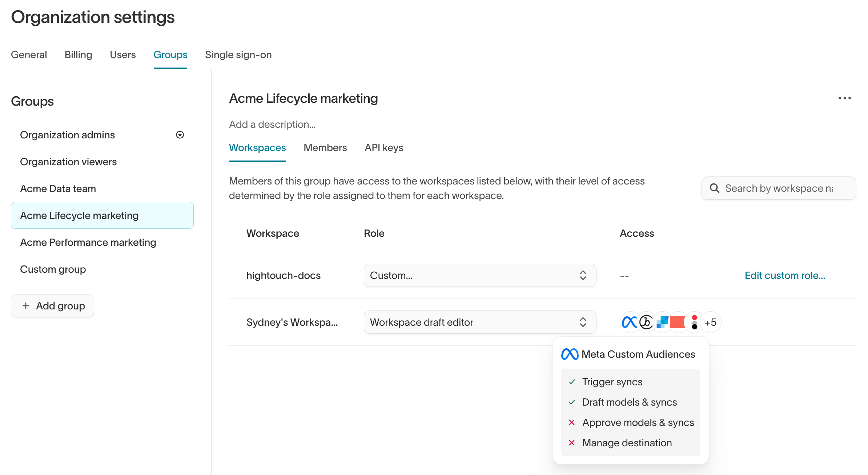The image size is (868, 475).
Task: Open the API keys sub-tab
Action: click(384, 147)
